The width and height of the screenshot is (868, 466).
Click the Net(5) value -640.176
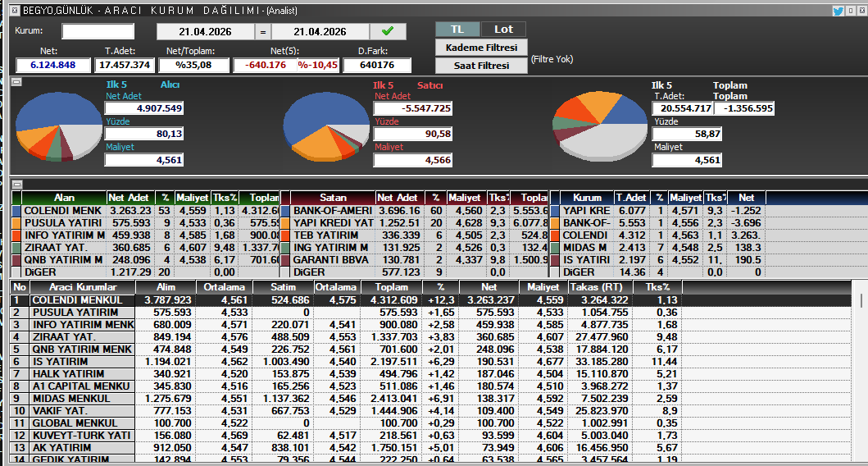click(266, 65)
